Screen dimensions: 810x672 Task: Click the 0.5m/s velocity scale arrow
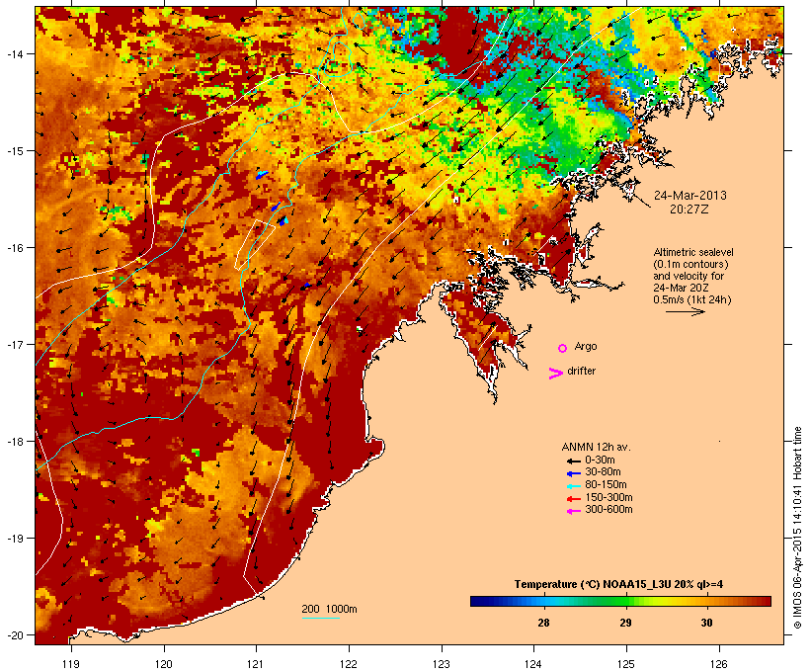tap(685, 311)
